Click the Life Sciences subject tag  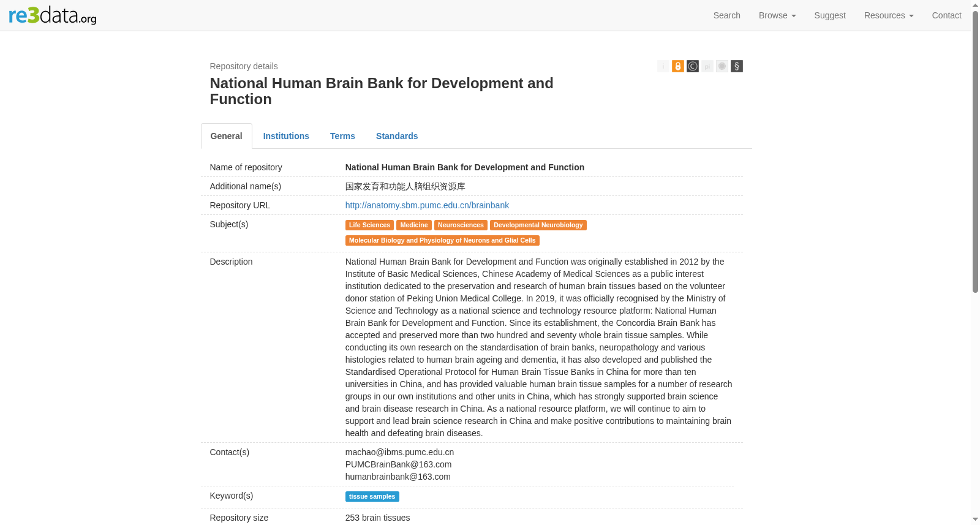369,225
